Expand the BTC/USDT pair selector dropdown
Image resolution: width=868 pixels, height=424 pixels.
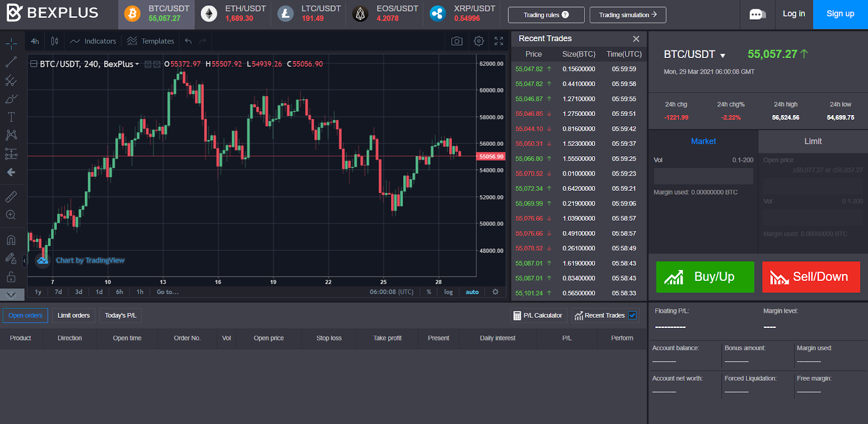723,55
